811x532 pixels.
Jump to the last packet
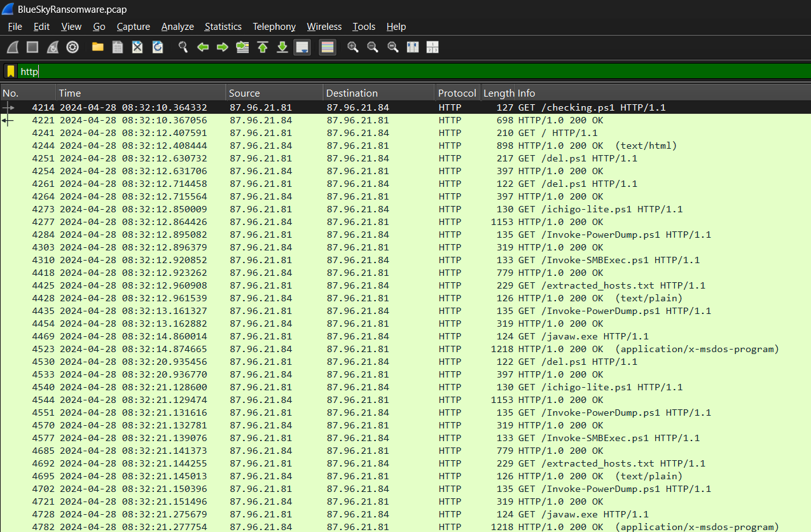tap(282, 47)
